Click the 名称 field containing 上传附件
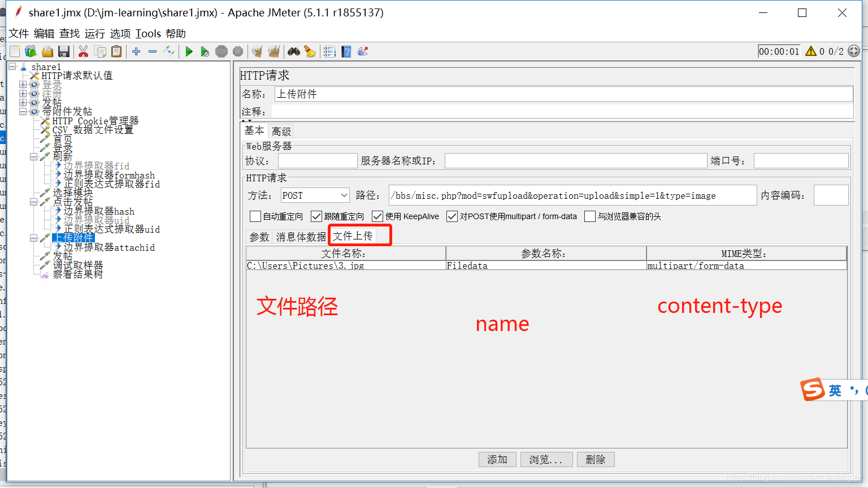Screen dimensions: 868x488 click(x=564, y=94)
